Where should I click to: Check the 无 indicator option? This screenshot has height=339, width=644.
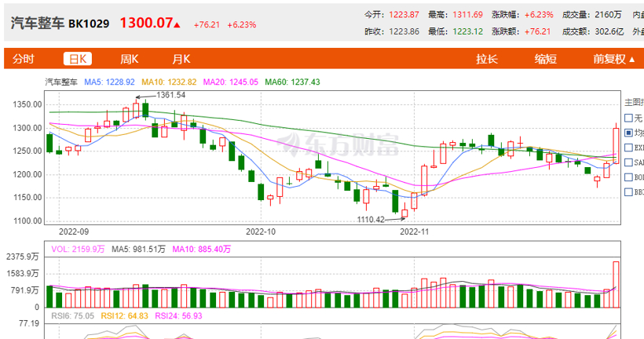click(x=628, y=118)
